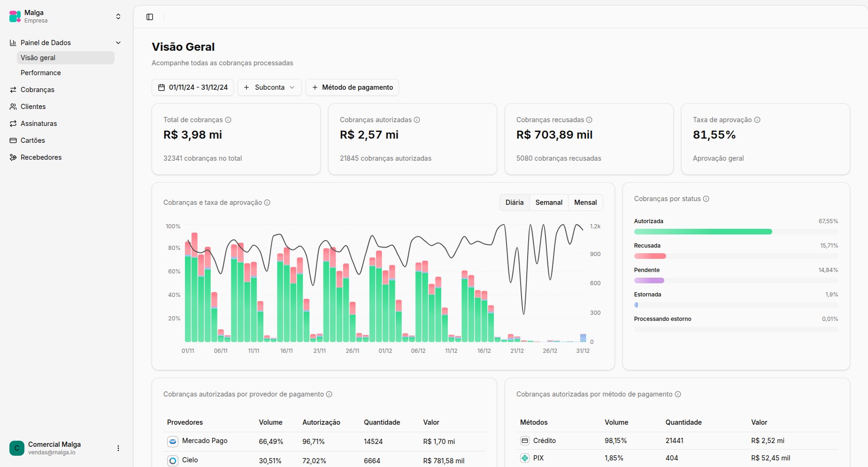Image resolution: width=868 pixels, height=467 pixels.
Task: Click the Pendente purple progress bar
Action: (649, 280)
